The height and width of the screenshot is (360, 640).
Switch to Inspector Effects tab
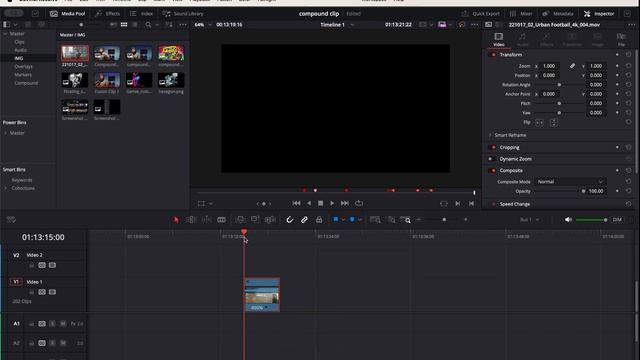(547, 40)
